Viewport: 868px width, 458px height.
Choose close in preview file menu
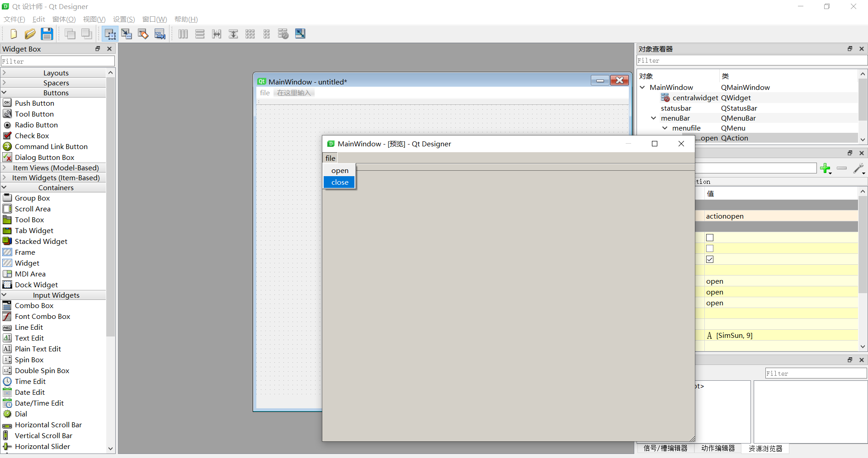pyautogui.click(x=340, y=182)
